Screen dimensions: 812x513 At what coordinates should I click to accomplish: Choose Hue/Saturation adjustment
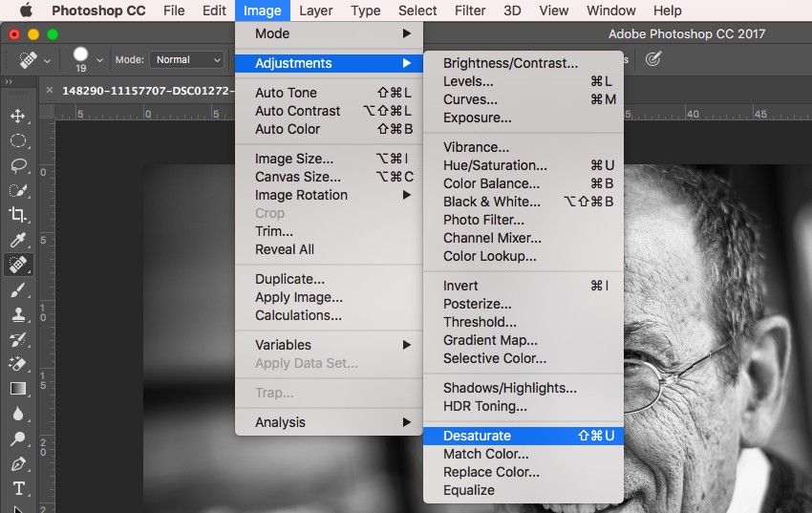pos(524,165)
